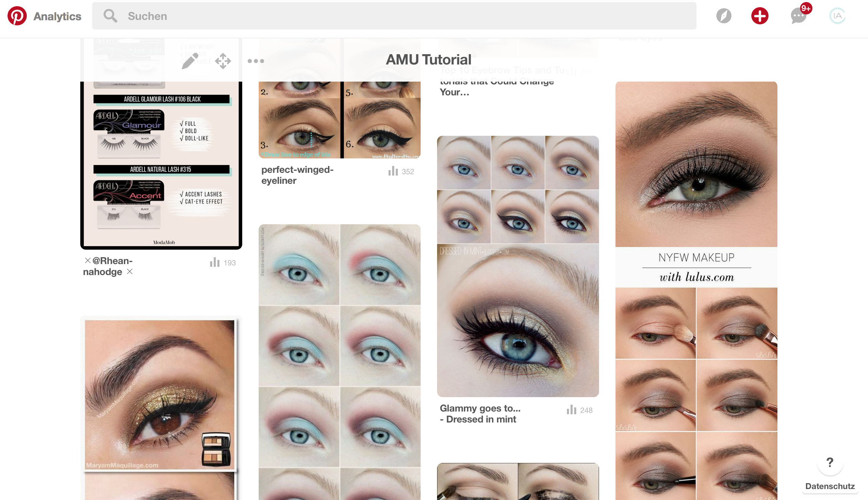Open the gold glitter eye makeup pin
The image size is (868, 500).
pyautogui.click(x=161, y=408)
